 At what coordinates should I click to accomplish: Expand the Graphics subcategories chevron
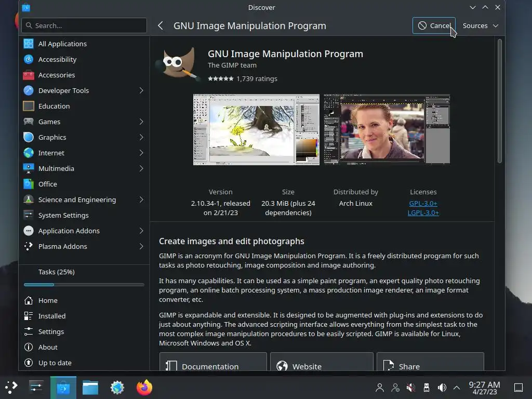(141, 137)
